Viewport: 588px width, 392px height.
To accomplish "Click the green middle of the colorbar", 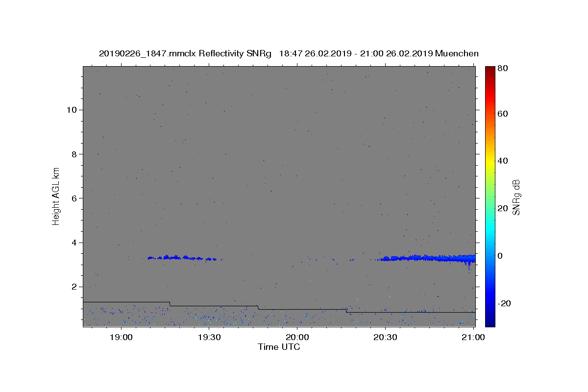I will click(x=490, y=196).
